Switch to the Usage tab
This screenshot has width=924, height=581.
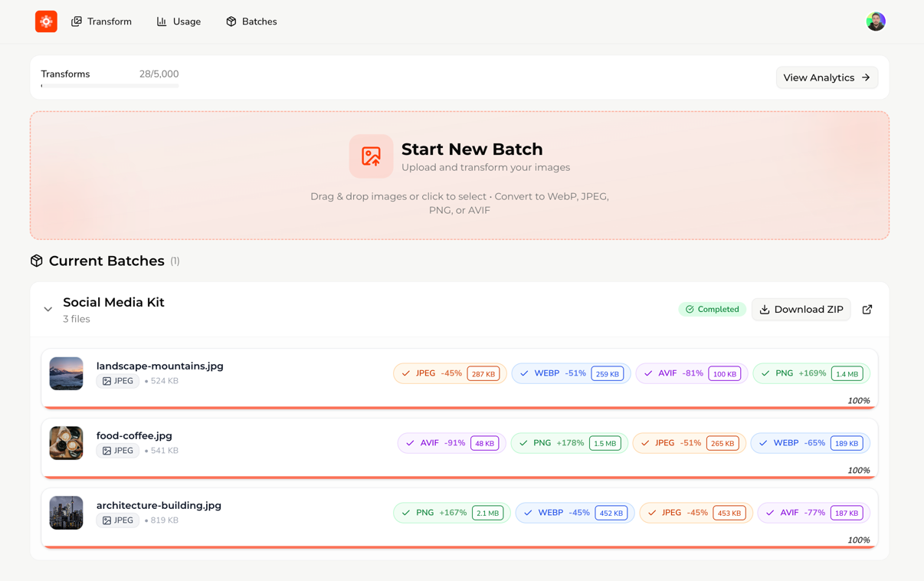click(x=179, y=21)
